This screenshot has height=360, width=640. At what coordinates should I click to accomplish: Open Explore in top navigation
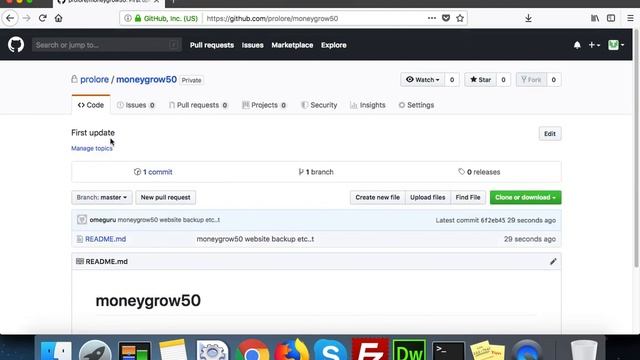pos(333,45)
